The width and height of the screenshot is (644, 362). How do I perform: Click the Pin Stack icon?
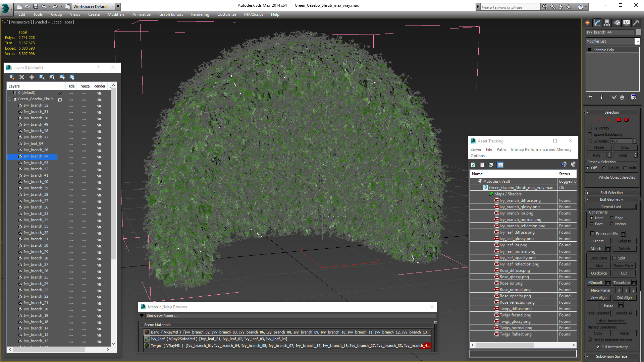[590, 97]
